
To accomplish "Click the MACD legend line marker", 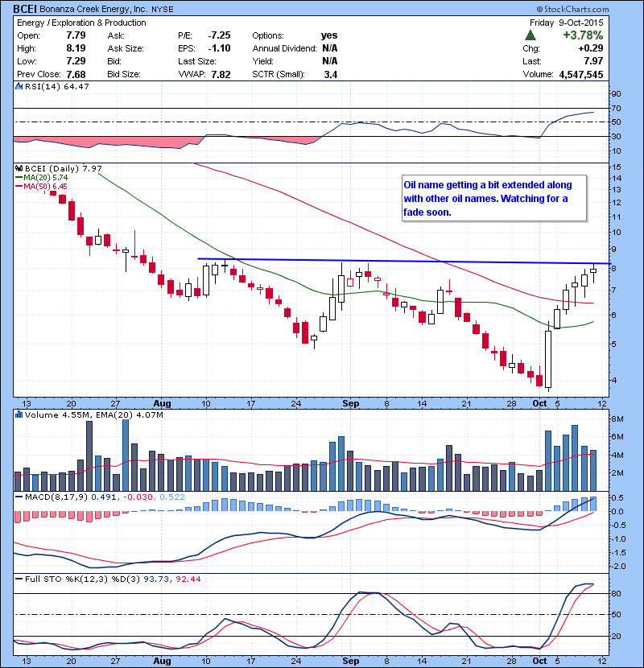I will (x=19, y=497).
